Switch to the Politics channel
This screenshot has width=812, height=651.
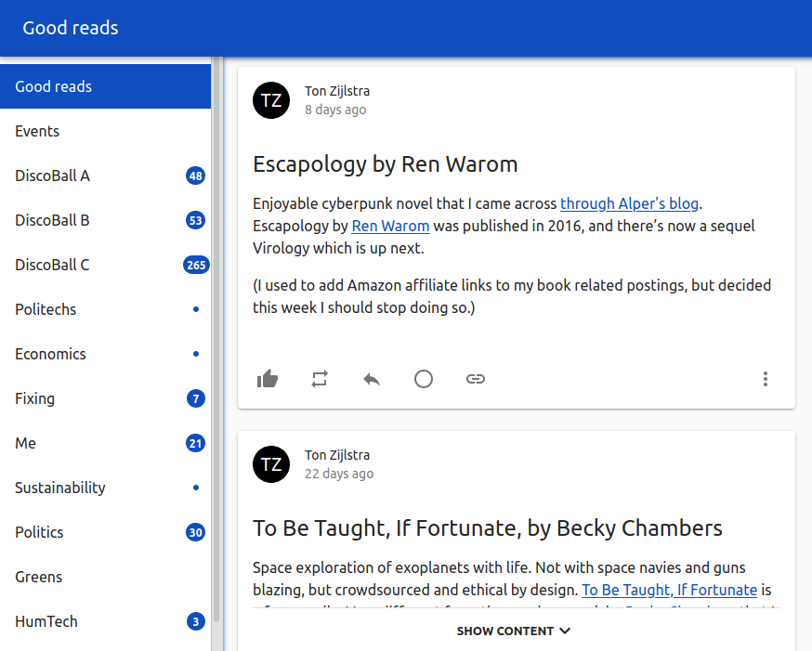40,532
